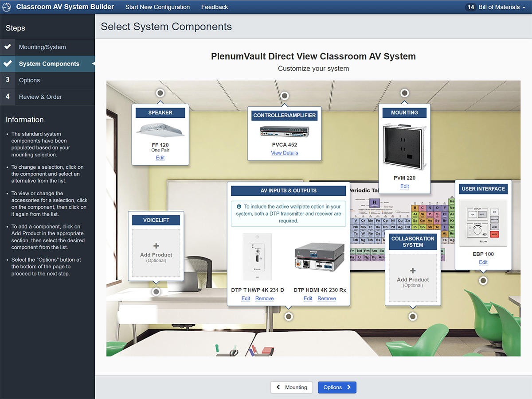The width and height of the screenshot is (532, 399).
Task: Click the 'Select System Components' page heading
Action: [x=166, y=27]
